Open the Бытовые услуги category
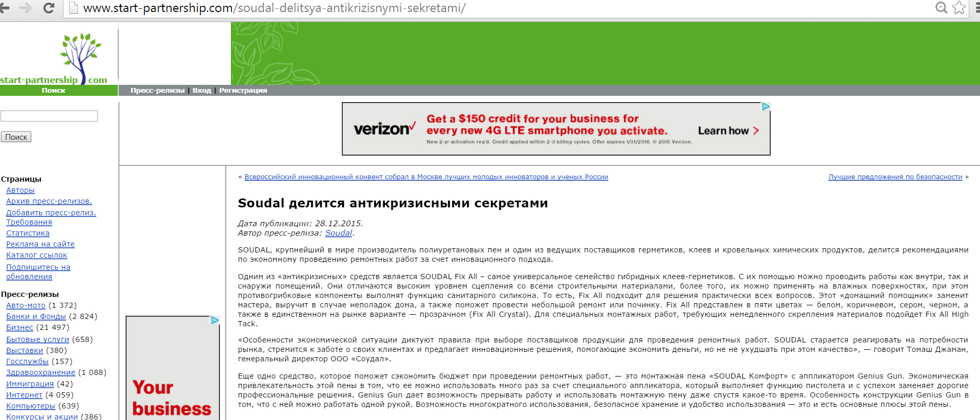Image resolution: width=980 pixels, height=420 pixels. click(38, 339)
